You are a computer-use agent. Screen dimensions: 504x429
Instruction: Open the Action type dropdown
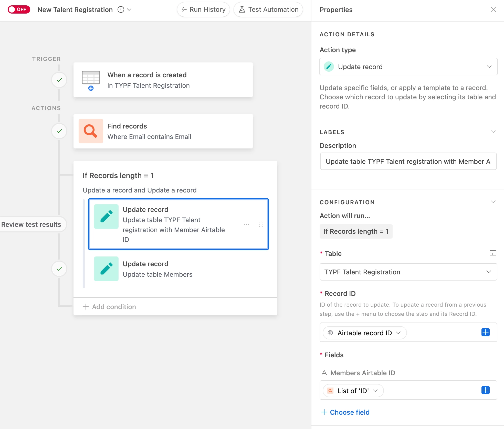pos(408,67)
